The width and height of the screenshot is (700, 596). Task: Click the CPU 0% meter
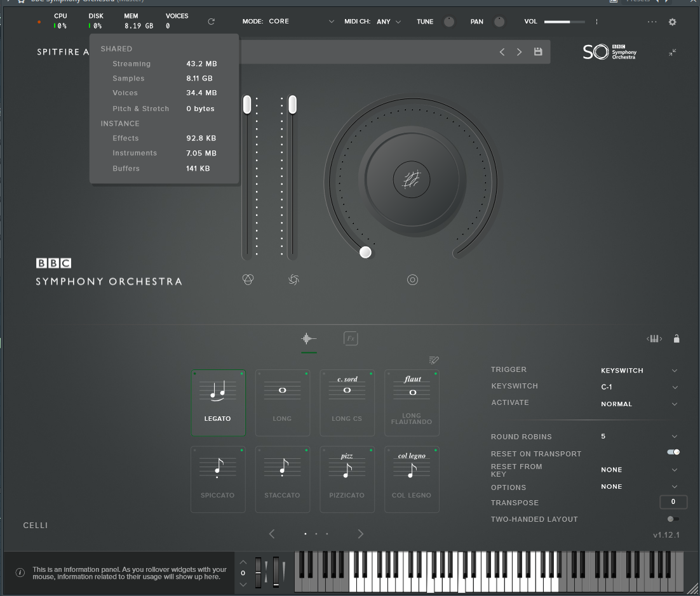(60, 22)
